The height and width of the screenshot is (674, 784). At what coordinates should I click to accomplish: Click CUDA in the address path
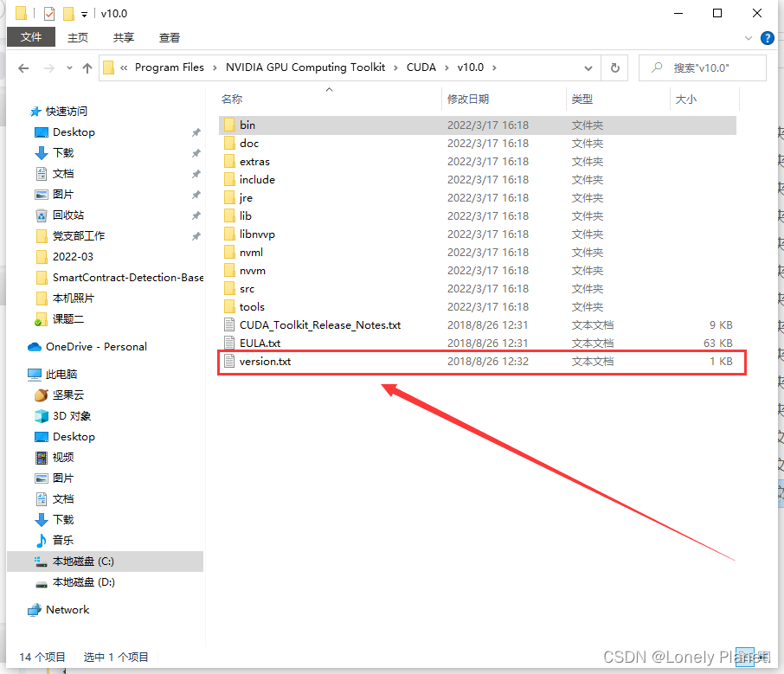click(x=421, y=67)
